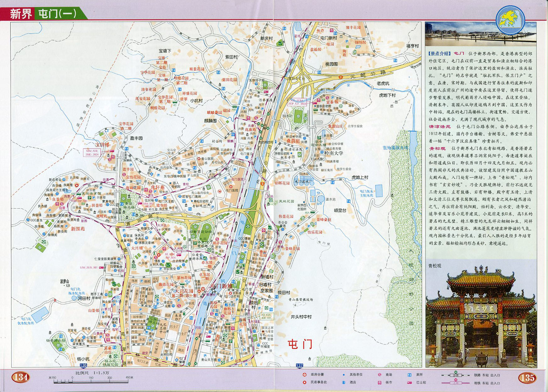Click the 景点介绍 heading in the text panel

440,54
